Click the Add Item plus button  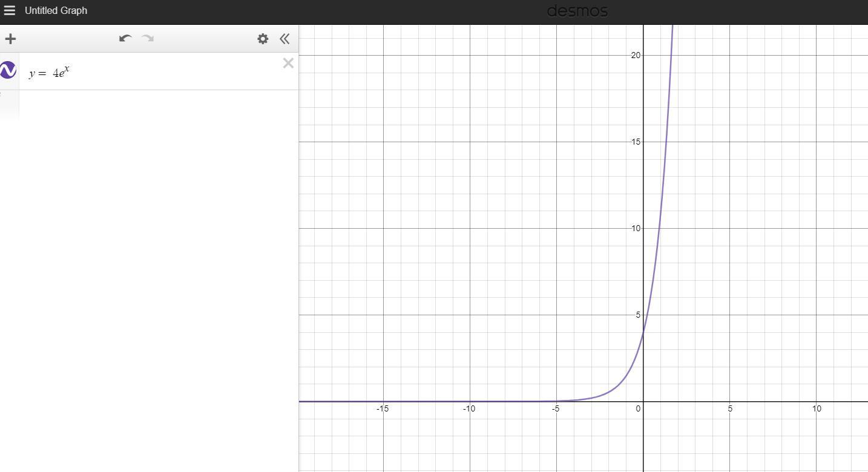pyautogui.click(x=10, y=39)
